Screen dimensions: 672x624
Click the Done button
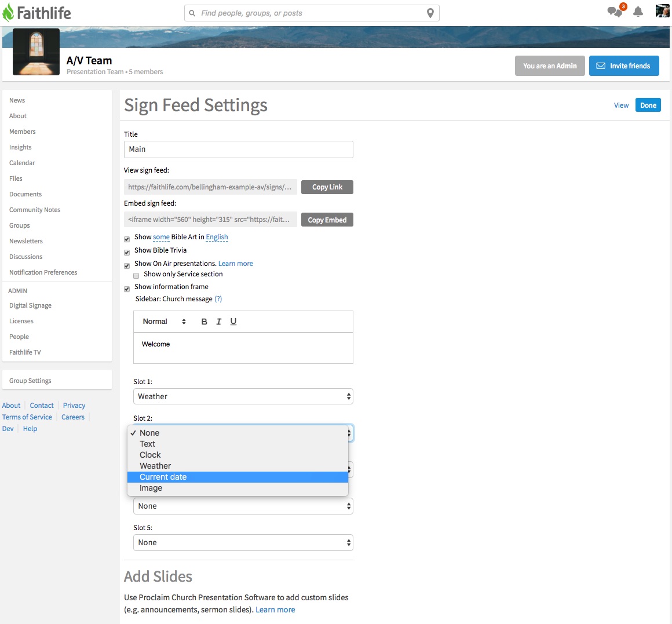click(648, 105)
